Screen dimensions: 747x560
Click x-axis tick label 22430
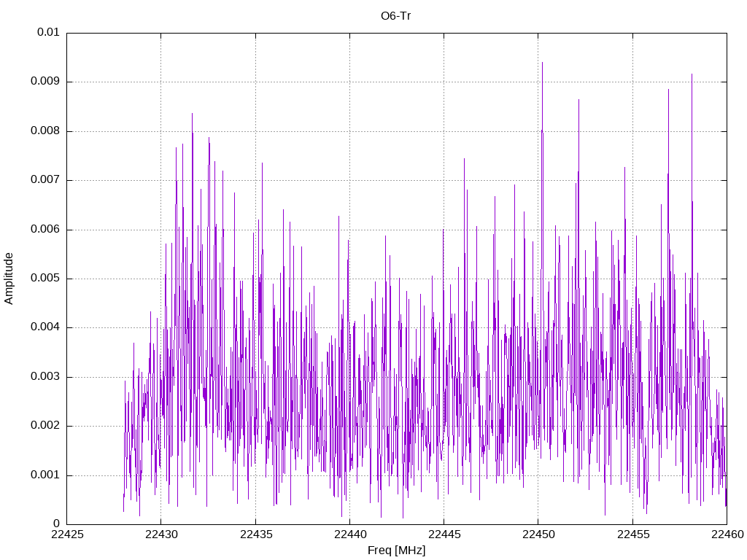click(161, 534)
